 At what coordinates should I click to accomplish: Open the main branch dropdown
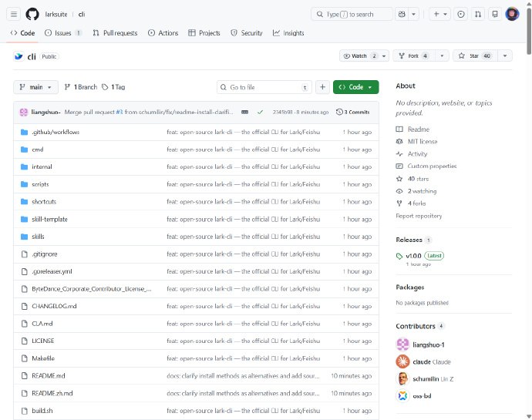(35, 87)
